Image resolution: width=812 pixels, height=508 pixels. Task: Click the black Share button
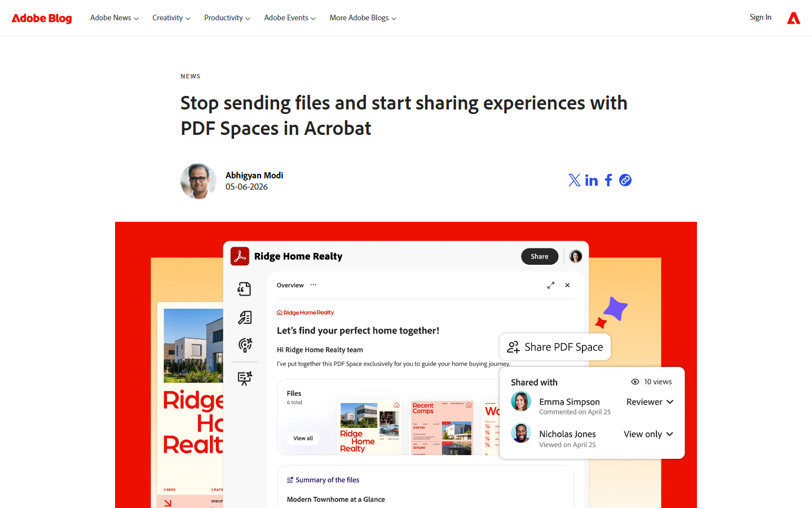tap(540, 256)
